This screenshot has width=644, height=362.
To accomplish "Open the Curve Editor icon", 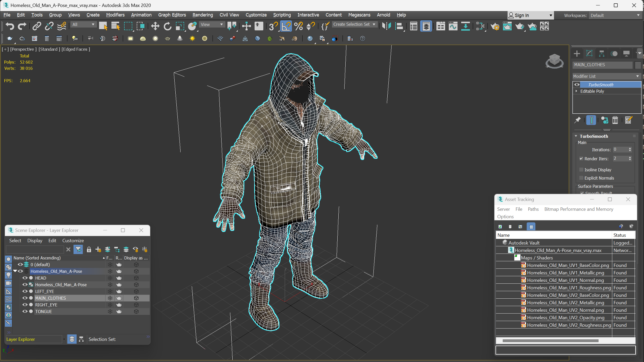I will point(453,26).
